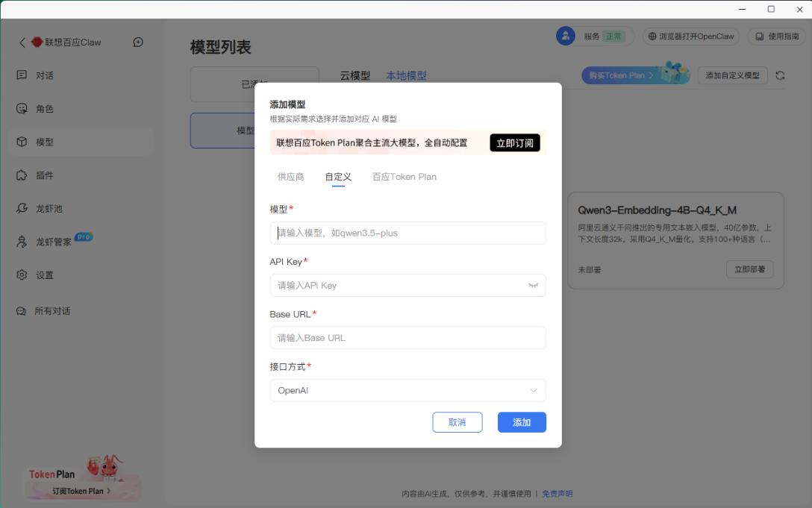The height and width of the screenshot is (508, 812).
Task: Switch to the 百应Token Plan tab
Action: (405, 177)
